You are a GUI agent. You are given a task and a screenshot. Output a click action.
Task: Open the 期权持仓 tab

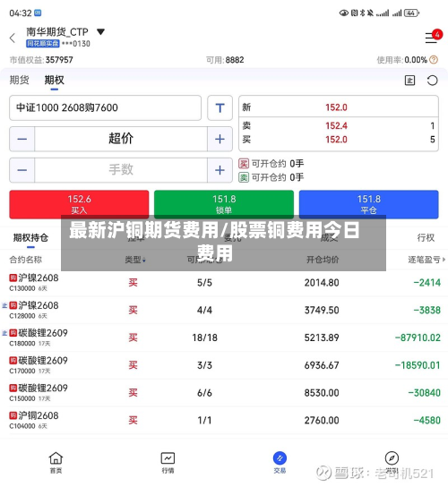[30, 237]
